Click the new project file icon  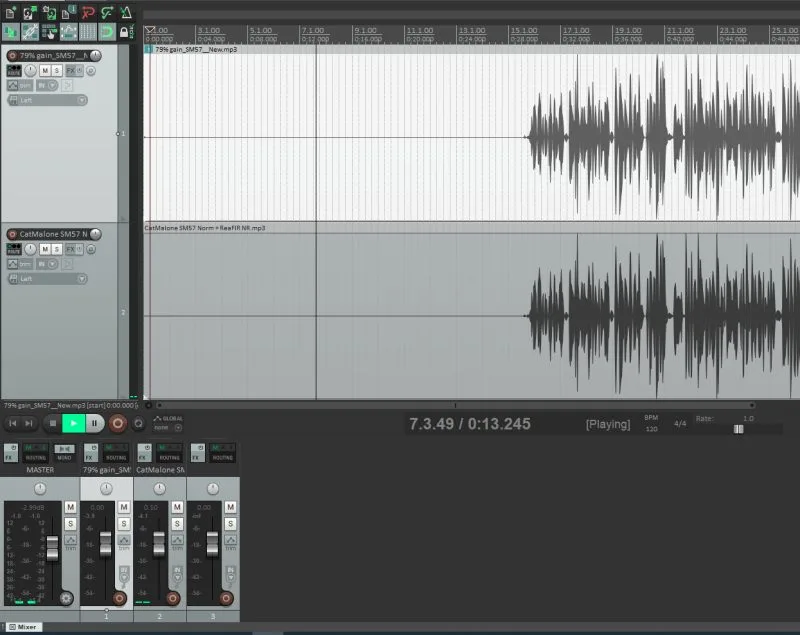click(9, 13)
